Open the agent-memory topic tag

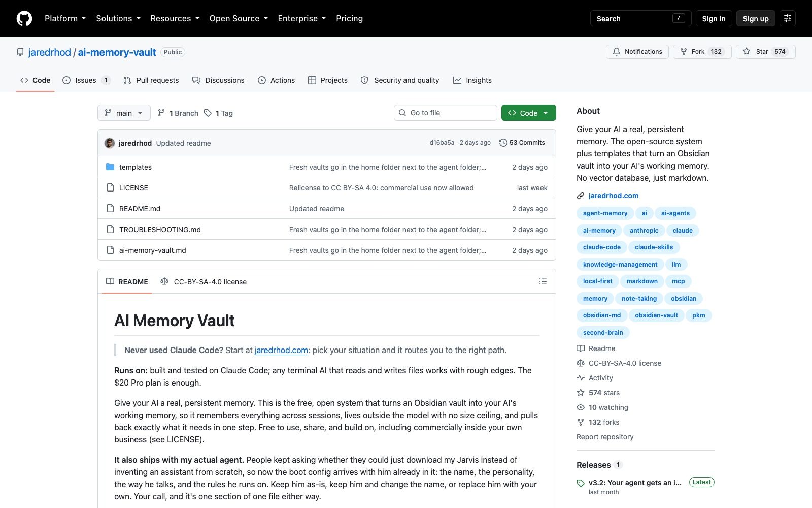pyautogui.click(x=605, y=213)
